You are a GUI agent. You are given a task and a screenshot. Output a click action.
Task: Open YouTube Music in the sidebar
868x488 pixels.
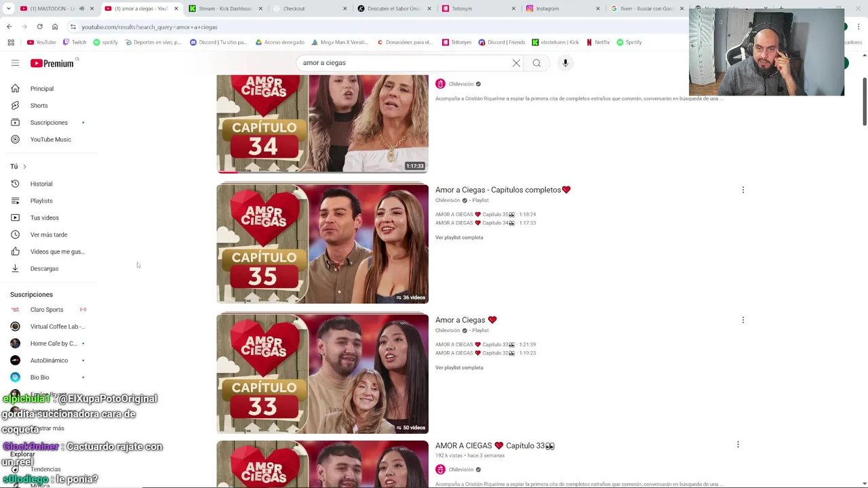tap(50, 140)
